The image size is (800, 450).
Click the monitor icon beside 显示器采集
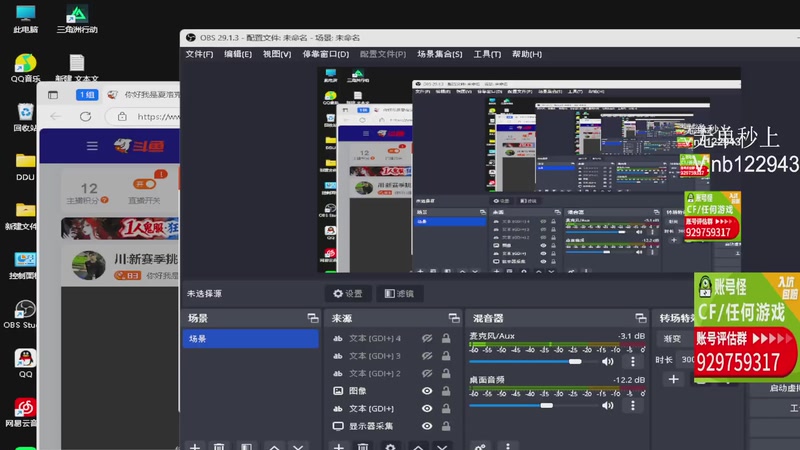pyautogui.click(x=338, y=426)
